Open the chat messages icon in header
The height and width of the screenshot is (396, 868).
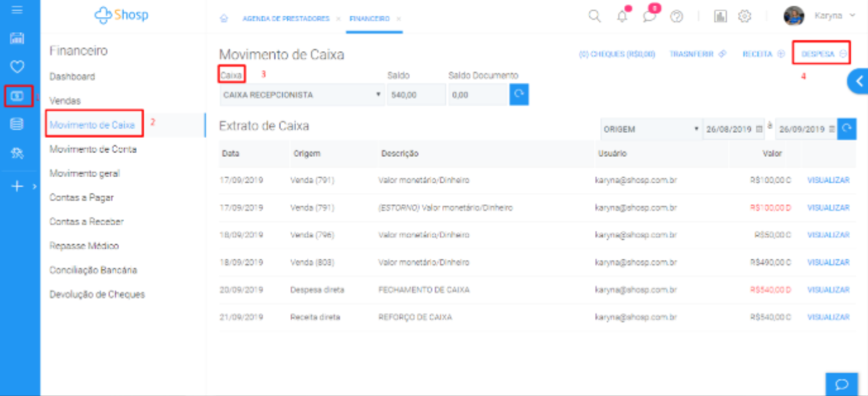(649, 16)
